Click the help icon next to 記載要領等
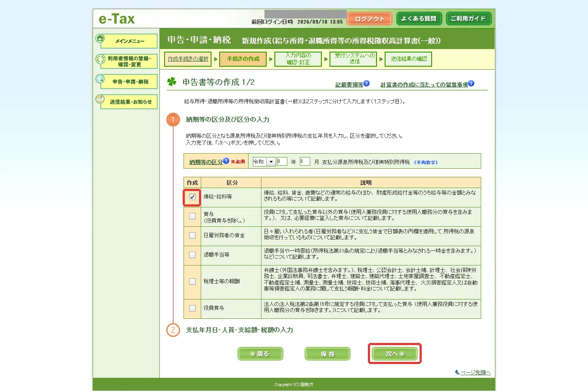588x392 pixels. pyautogui.click(x=366, y=83)
